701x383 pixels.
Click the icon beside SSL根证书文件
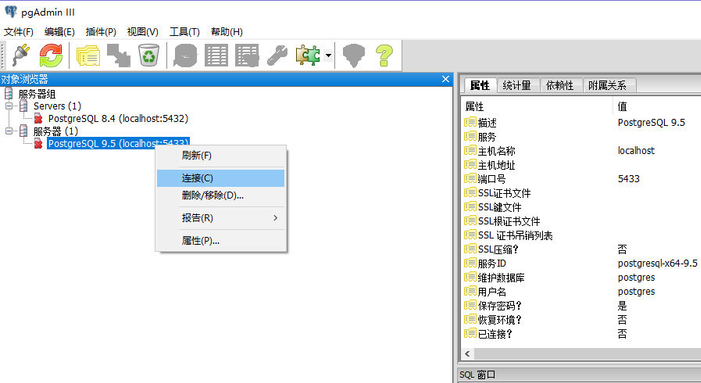click(470, 221)
